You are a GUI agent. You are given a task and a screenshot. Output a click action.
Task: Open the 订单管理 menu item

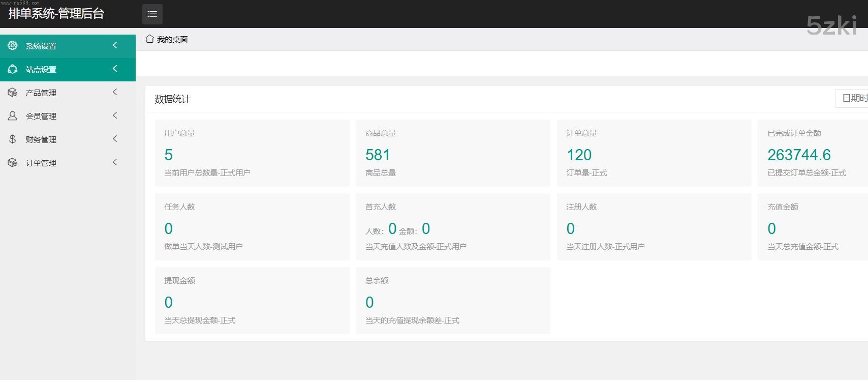(x=41, y=163)
